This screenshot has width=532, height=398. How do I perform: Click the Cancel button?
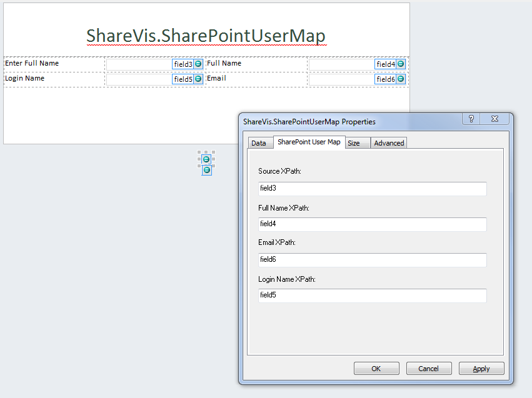click(429, 369)
